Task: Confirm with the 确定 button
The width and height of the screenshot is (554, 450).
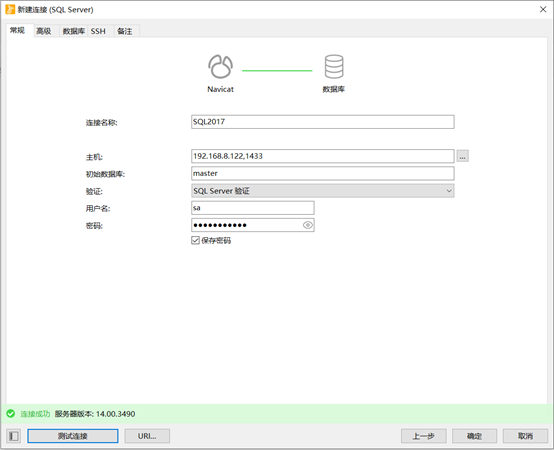Action: pyautogui.click(x=475, y=436)
